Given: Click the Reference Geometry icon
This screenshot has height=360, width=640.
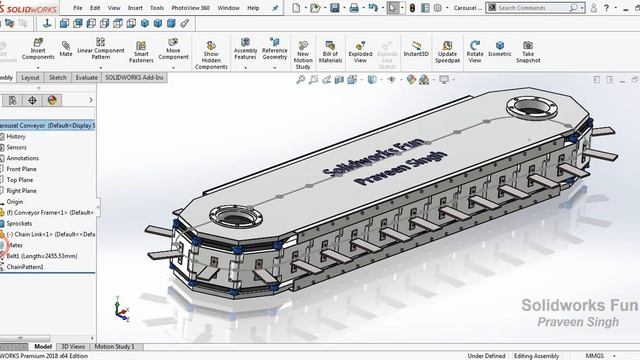Looking at the screenshot, I should coord(275,42).
